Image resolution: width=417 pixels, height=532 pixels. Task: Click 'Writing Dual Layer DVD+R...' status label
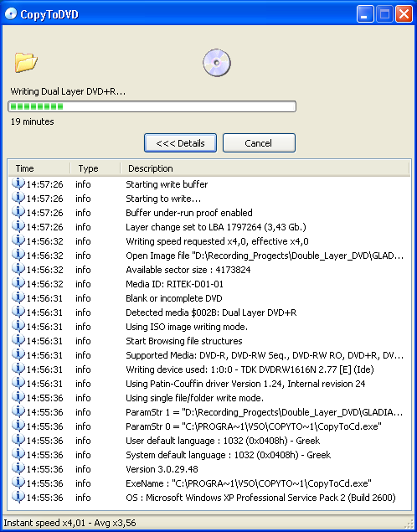[68, 91]
